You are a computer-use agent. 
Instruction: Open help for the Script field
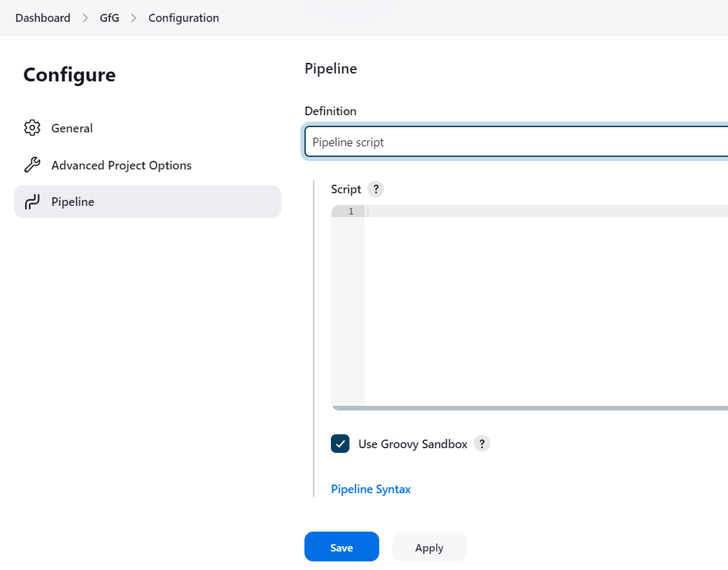pyautogui.click(x=375, y=189)
